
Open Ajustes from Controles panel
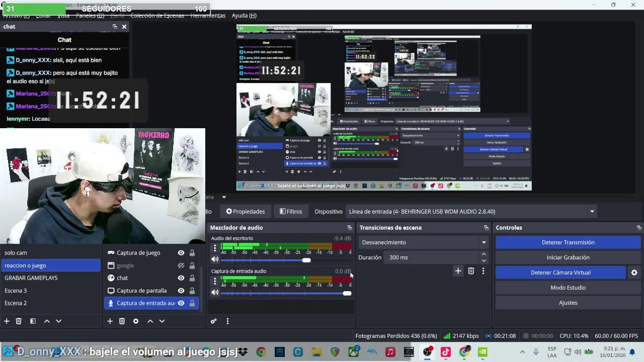[568, 303]
